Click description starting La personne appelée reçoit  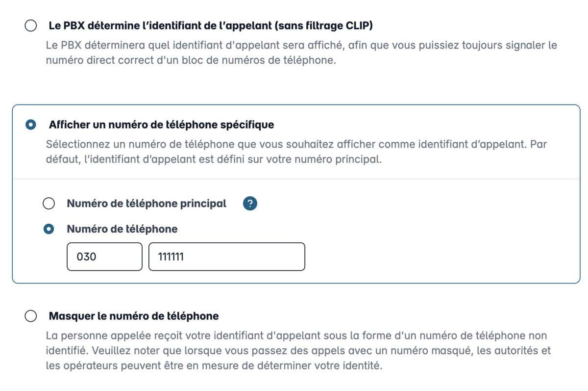point(298,351)
